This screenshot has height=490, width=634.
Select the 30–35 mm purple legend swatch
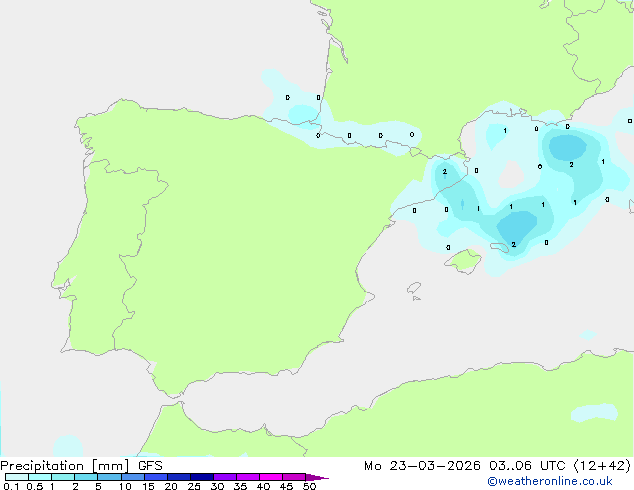(225, 477)
